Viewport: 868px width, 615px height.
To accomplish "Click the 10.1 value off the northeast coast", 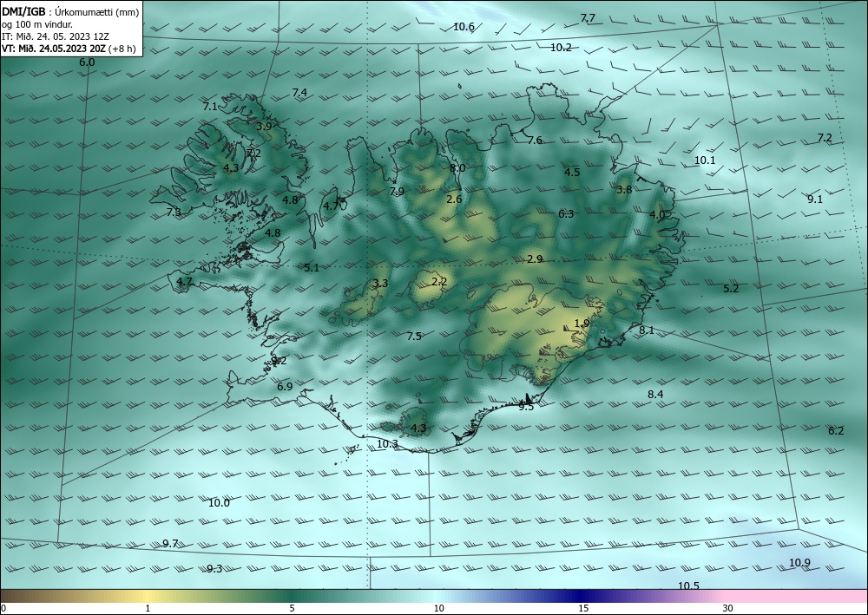I will click(705, 160).
